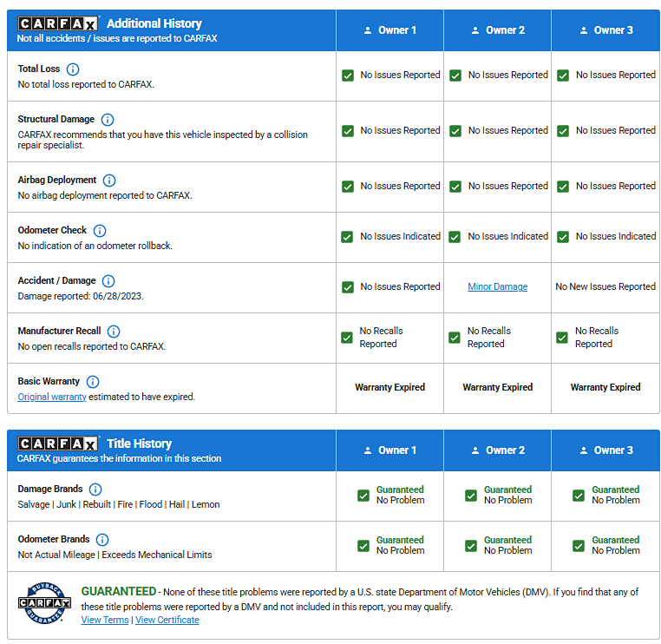Open the View Certificate link

click(x=167, y=620)
